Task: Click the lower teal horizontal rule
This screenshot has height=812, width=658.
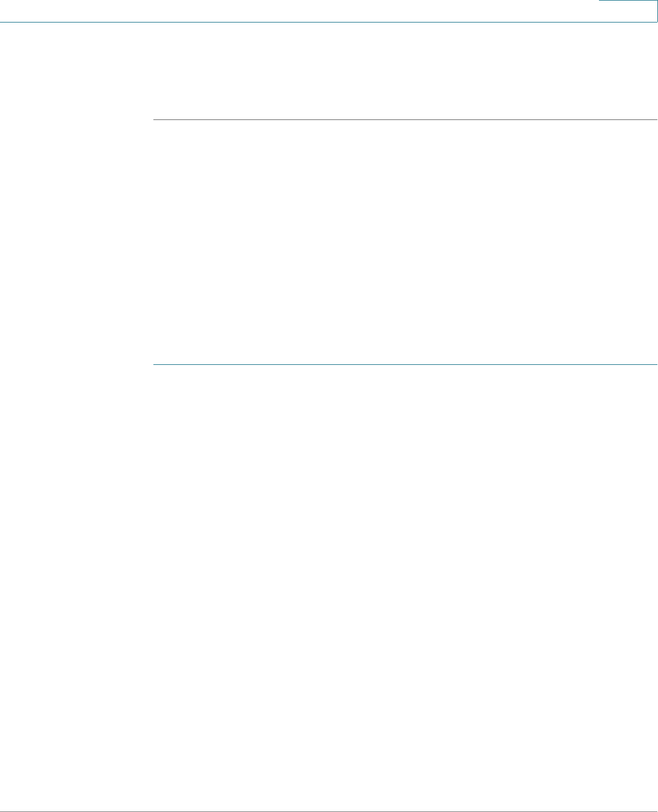Action: click(x=405, y=365)
